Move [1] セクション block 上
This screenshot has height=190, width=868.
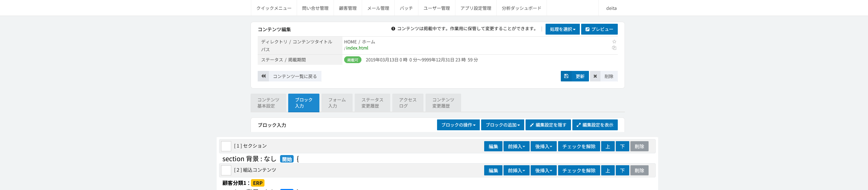(608, 146)
